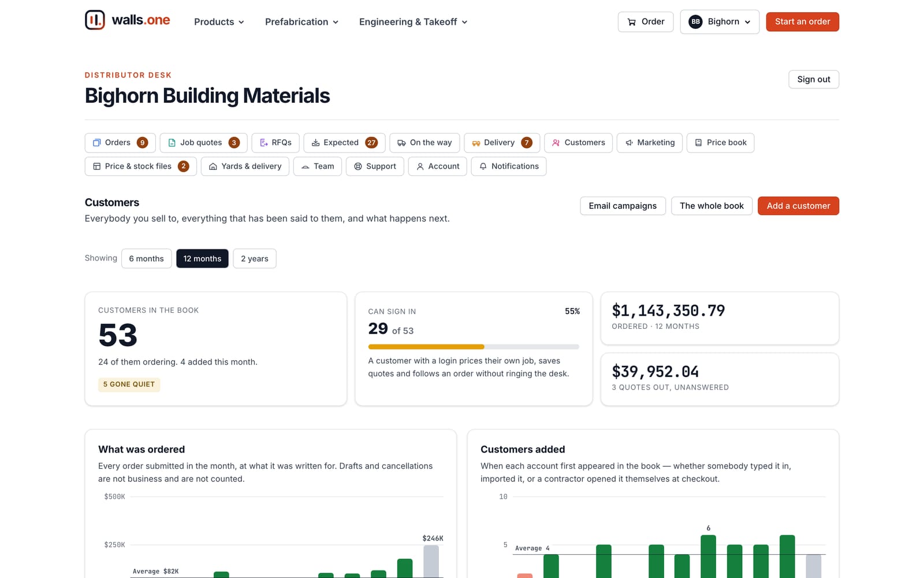924x578 pixels.
Task: Click the Team tab icon
Action: pyautogui.click(x=305, y=166)
